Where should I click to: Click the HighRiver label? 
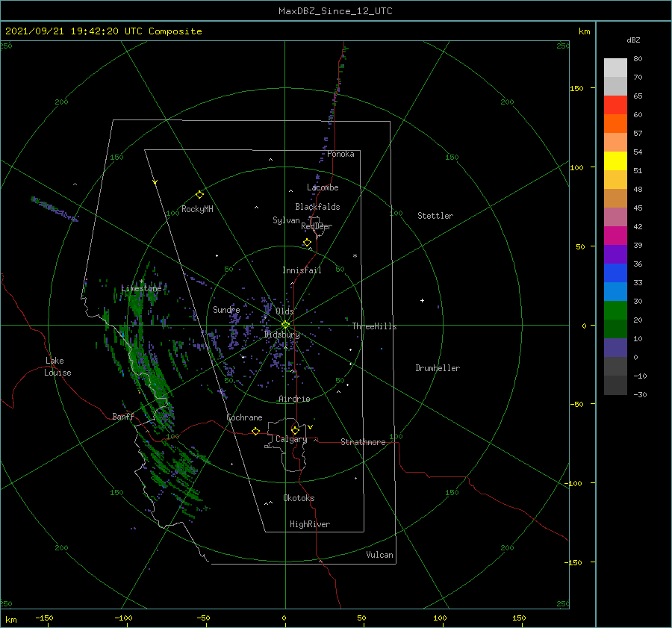(x=310, y=524)
